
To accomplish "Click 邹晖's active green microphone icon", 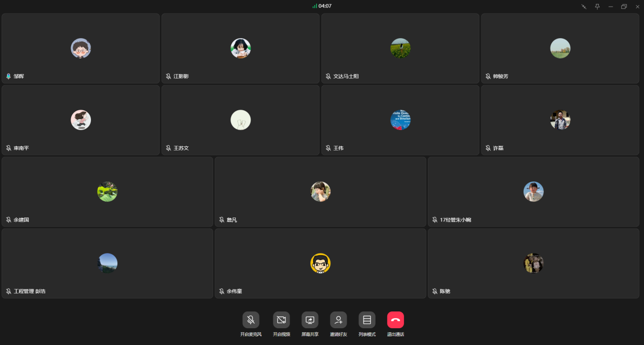I will click(9, 76).
